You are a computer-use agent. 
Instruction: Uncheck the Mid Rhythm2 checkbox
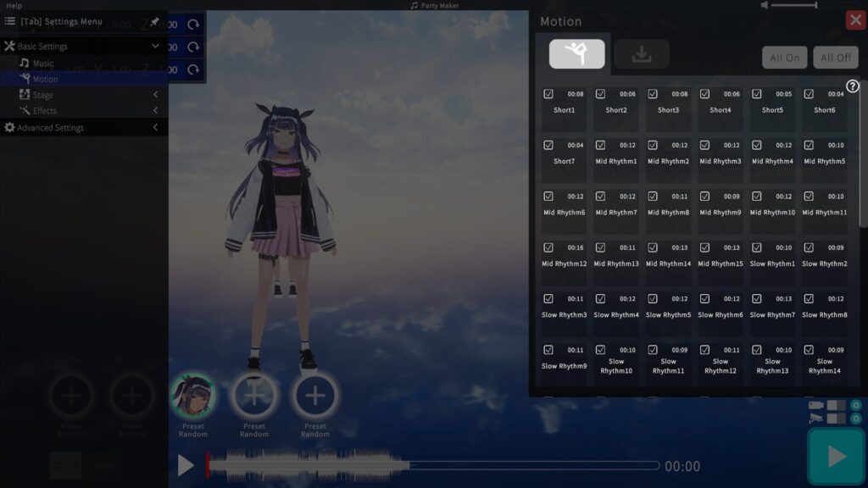(653, 145)
